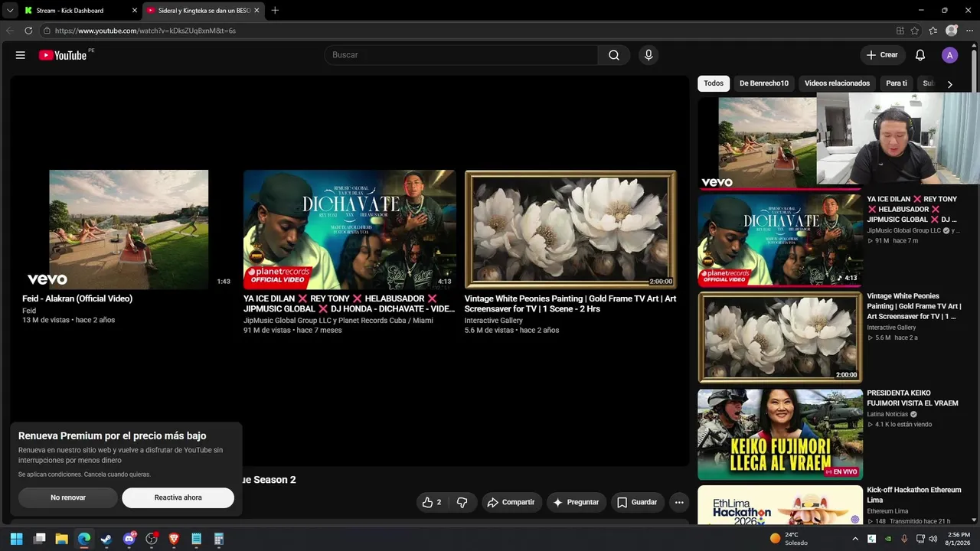Start voice search with the microphone
Image resolution: width=980 pixels, height=551 pixels.
coord(648,55)
